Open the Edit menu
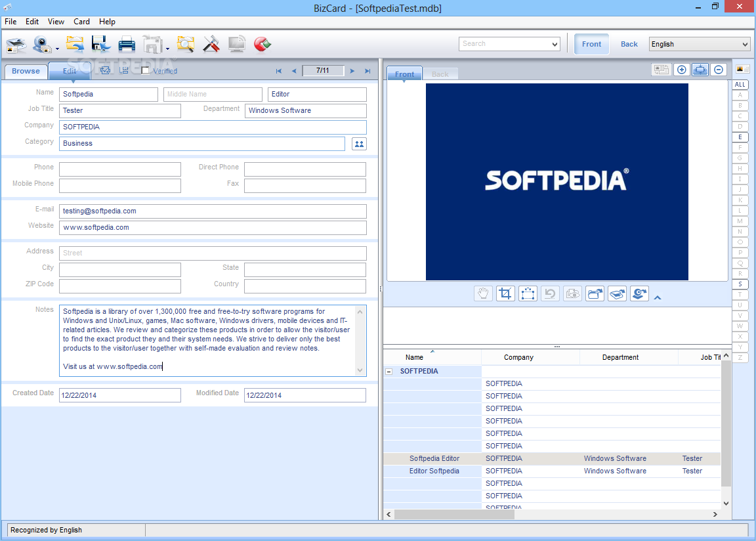Screen dimensions: 756x541 click(31, 22)
